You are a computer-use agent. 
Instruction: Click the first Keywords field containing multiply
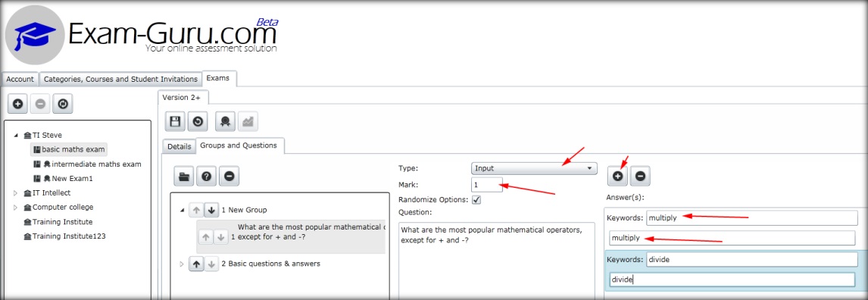pyautogui.click(x=752, y=218)
